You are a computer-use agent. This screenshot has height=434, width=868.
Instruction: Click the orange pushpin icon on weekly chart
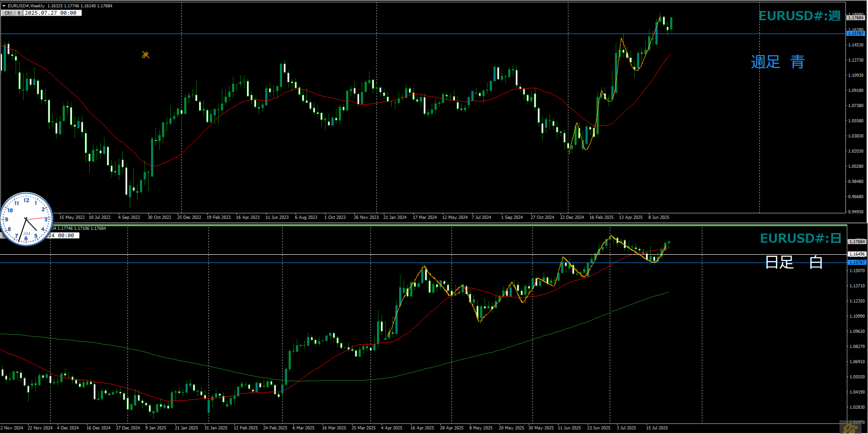pos(145,55)
